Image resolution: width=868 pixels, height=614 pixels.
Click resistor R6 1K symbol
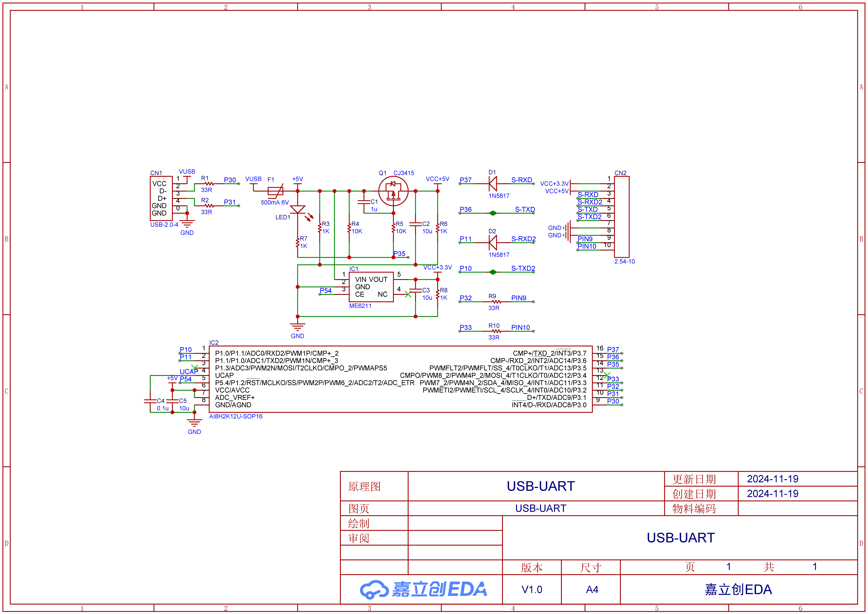click(438, 228)
